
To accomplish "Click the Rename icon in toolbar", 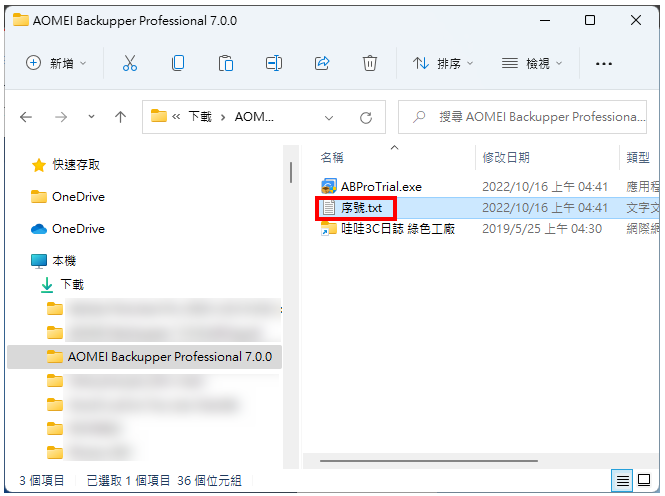I will coord(274,63).
